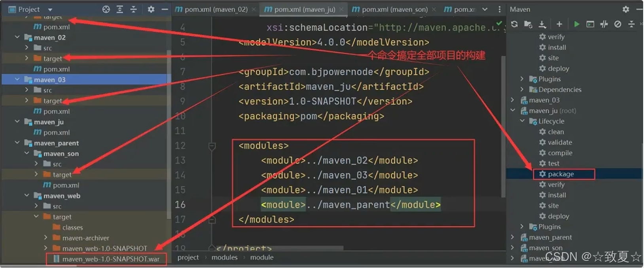Toggle Maven offline mode
Viewport: 644px width, 268px height.
604,24
